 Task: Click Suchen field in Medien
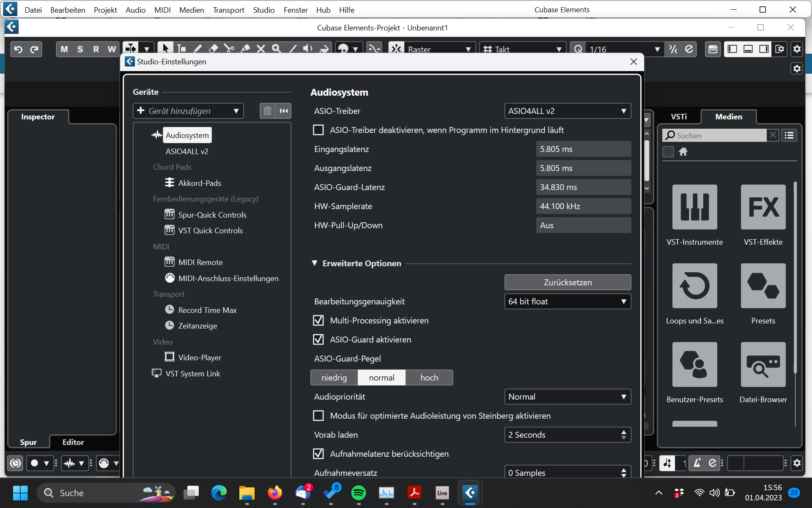pos(715,135)
